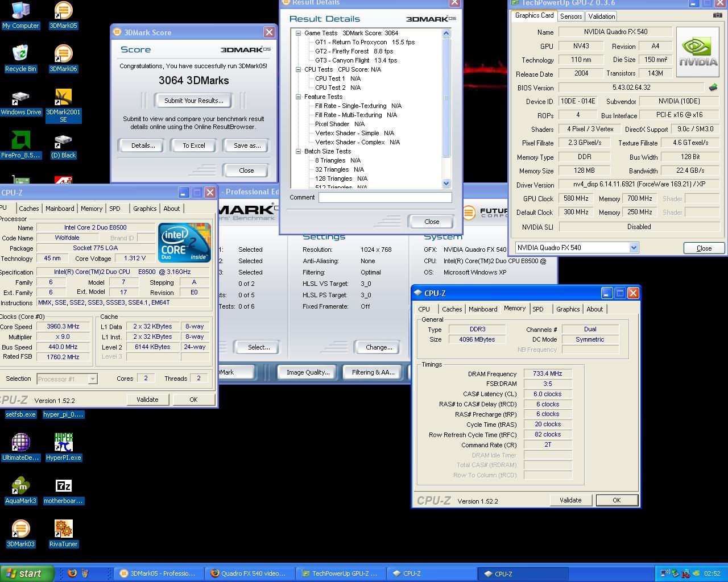This screenshot has height=582, width=728.
Task: Click Intel Core 2 Duo logo
Action: tap(184, 243)
